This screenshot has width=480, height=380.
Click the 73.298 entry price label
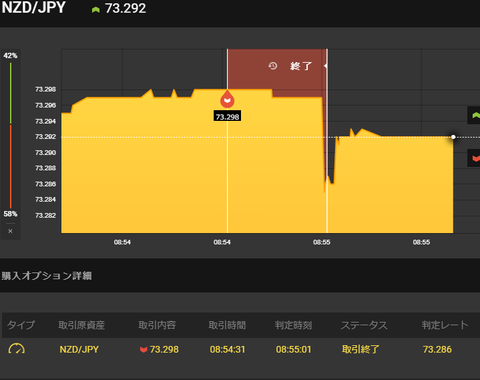pyautogui.click(x=227, y=117)
